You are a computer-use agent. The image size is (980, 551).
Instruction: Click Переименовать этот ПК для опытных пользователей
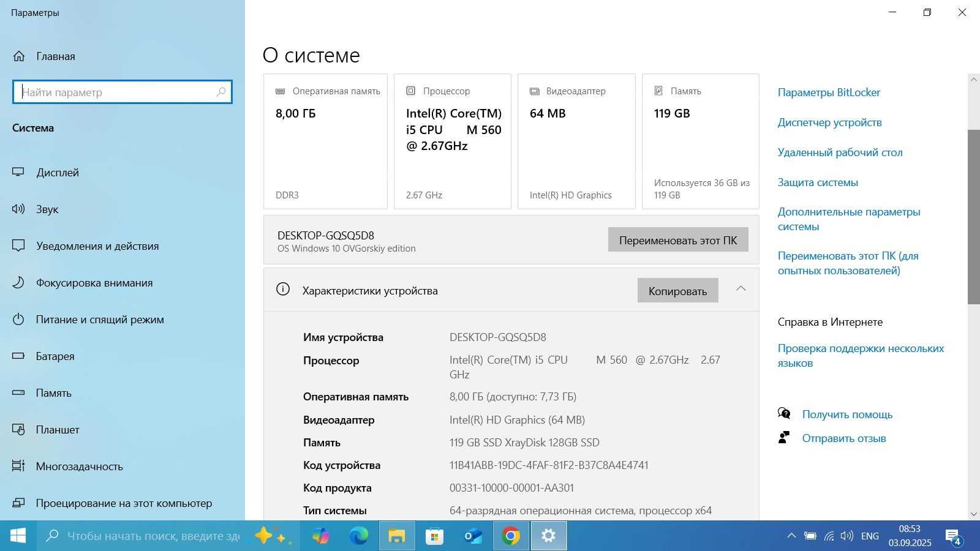coord(848,263)
